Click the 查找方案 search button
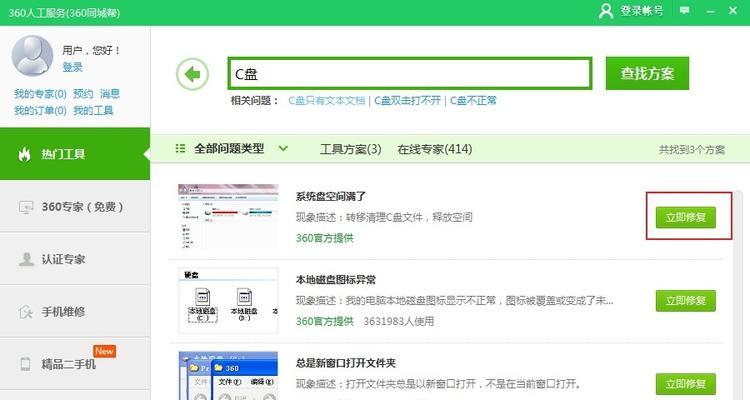Screen dimensions: 750x400 (x=647, y=73)
